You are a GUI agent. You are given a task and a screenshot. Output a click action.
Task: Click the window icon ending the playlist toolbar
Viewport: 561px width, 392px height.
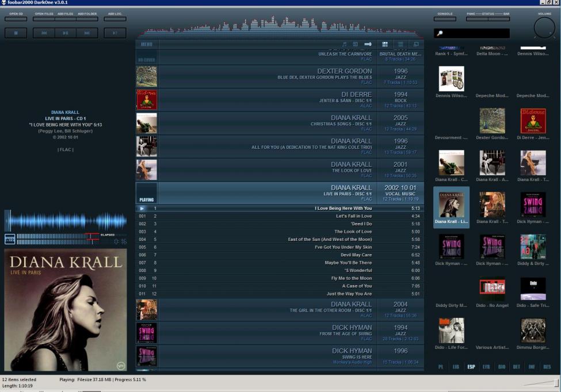[416, 44]
